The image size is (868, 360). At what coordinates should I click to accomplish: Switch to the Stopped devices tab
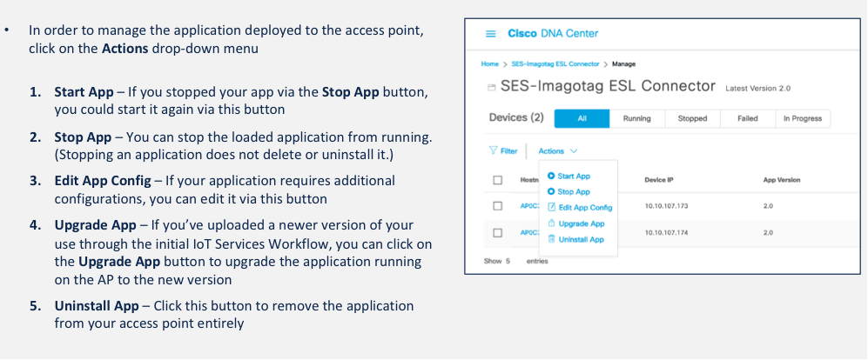pos(692,119)
